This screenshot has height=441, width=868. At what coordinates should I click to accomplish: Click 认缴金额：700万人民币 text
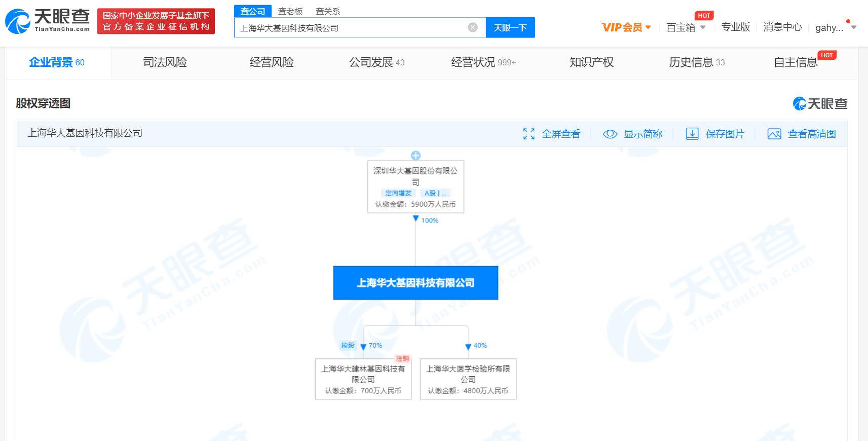pyautogui.click(x=363, y=391)
